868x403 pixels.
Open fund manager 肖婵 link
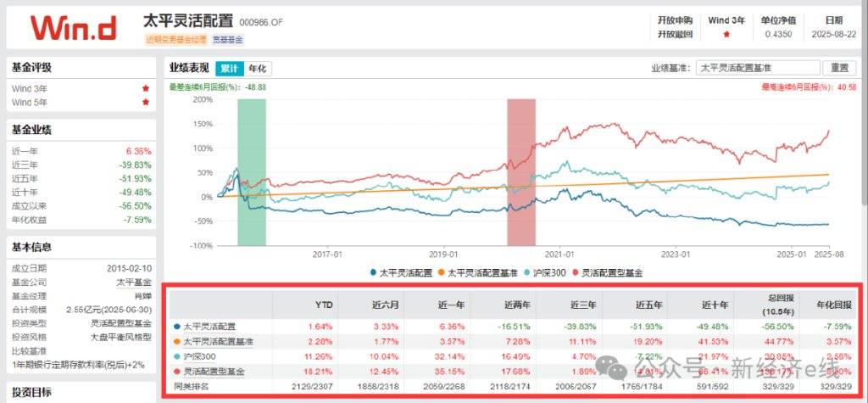tap(142, 296)
